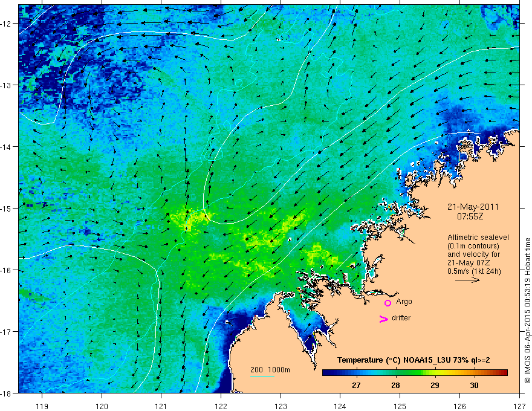Click the 21-May-2011 date text
The height and width of the screenshot is (411, 532).
(x=473, y=207)
